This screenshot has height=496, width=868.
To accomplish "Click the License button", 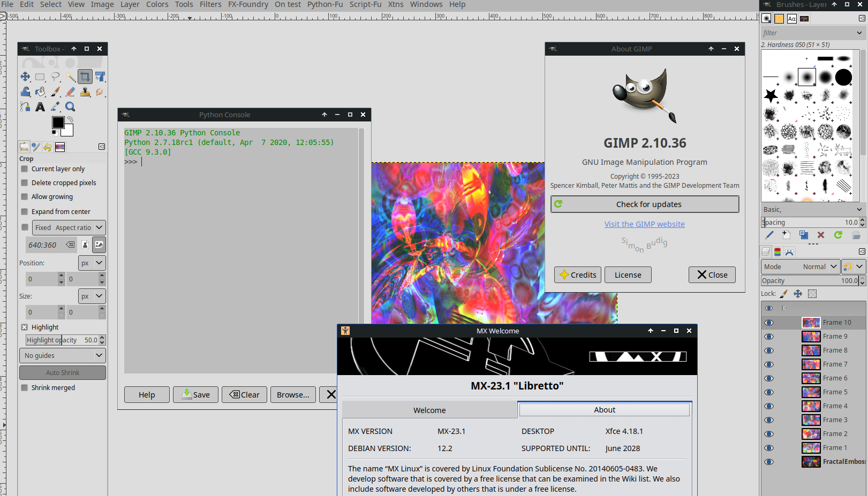I will [x=628, y=274].
